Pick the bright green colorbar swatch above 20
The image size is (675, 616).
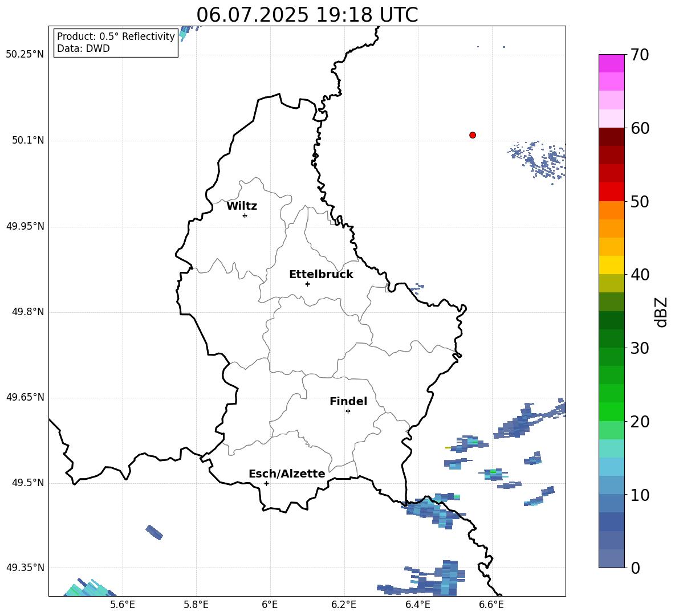coord(611,411)
